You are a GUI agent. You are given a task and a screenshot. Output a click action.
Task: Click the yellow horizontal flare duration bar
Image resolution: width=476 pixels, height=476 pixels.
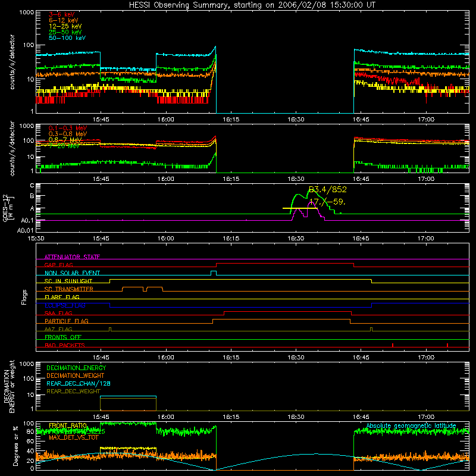tap(300, 208)
